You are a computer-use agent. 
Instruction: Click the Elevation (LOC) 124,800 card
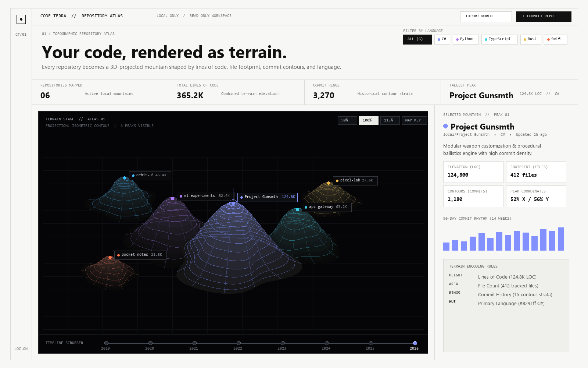(473, 172)
